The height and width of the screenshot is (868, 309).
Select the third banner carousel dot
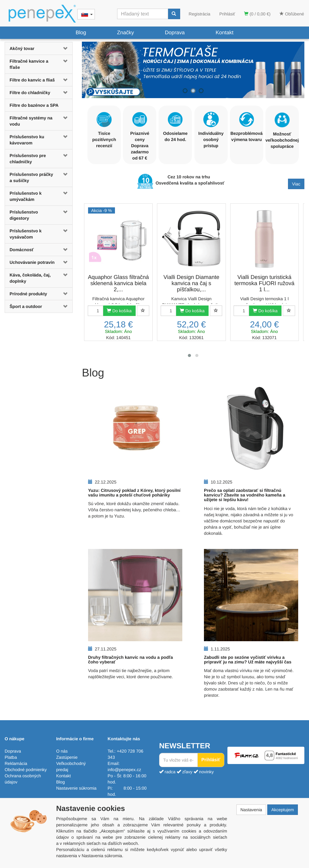[x=201, y=91]
